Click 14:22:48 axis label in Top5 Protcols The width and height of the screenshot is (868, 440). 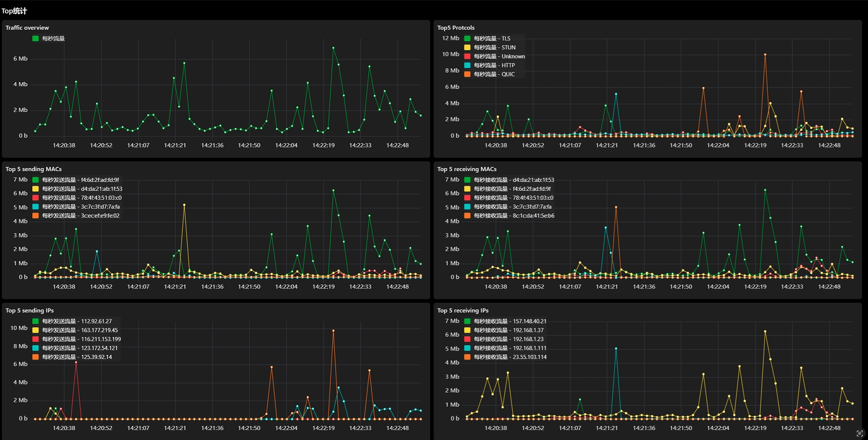point(829,145)
